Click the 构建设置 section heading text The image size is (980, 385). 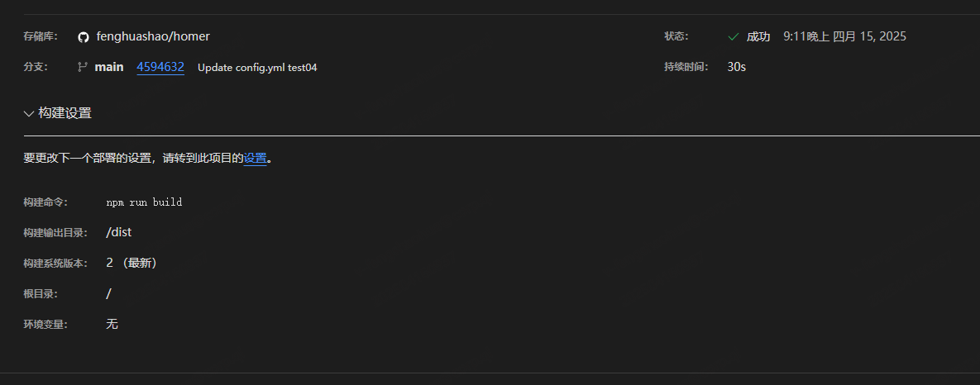coord(65,113)
